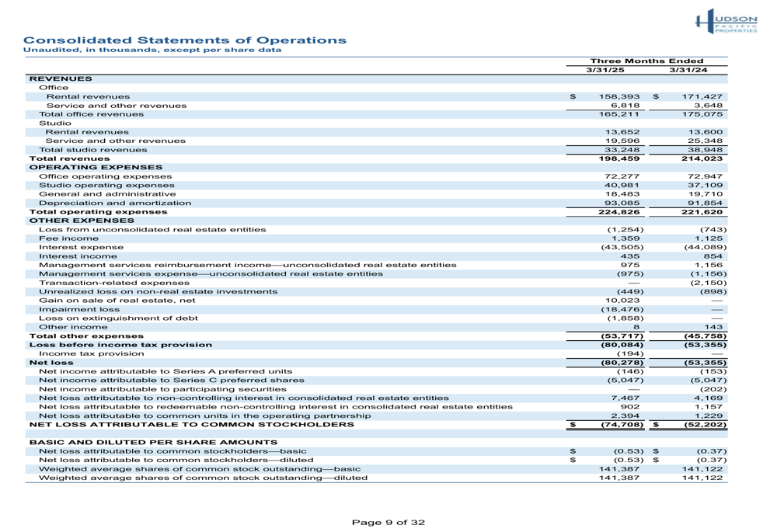Image resolution: width=777 pixels, height=532 pixels.
Task: Select studio rental revenues value 13,652
Action: (622, 132)
